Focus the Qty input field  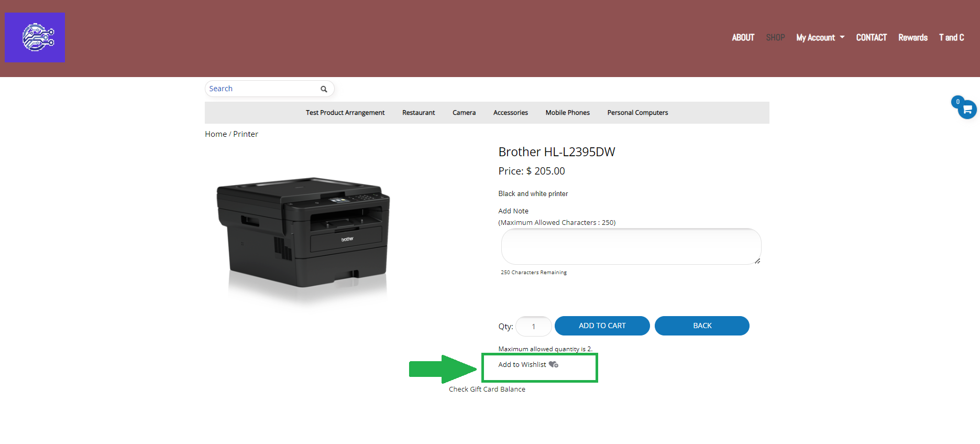533,327
